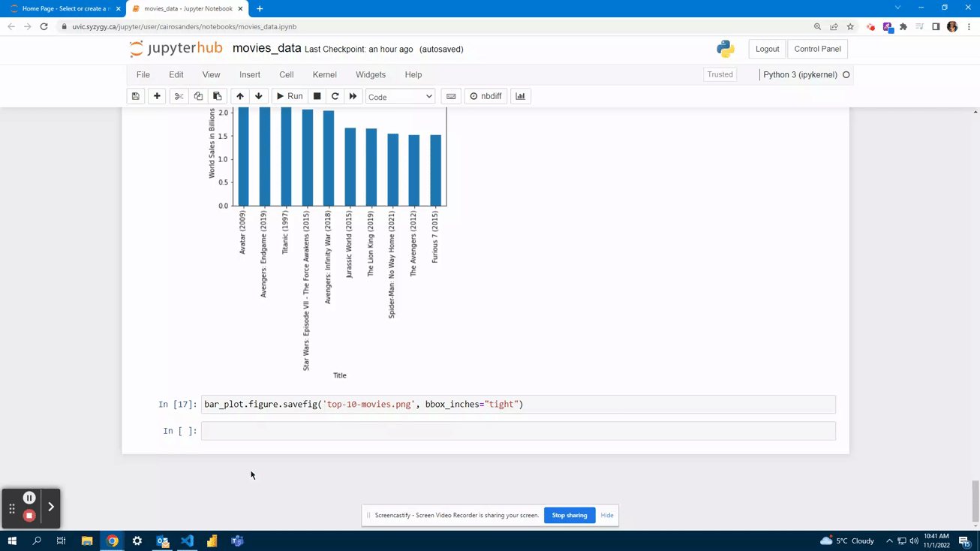Click the browser address bar URL
980x551 pixels.
coord(185,26)
